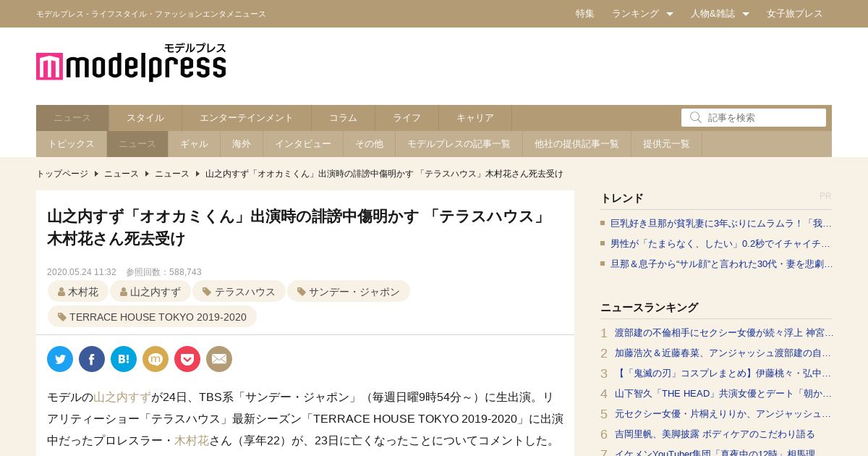Select the エンターテインメント tab
Image resolution: width=868 pixels, height=456 pixels.
[x=247, y=118]
